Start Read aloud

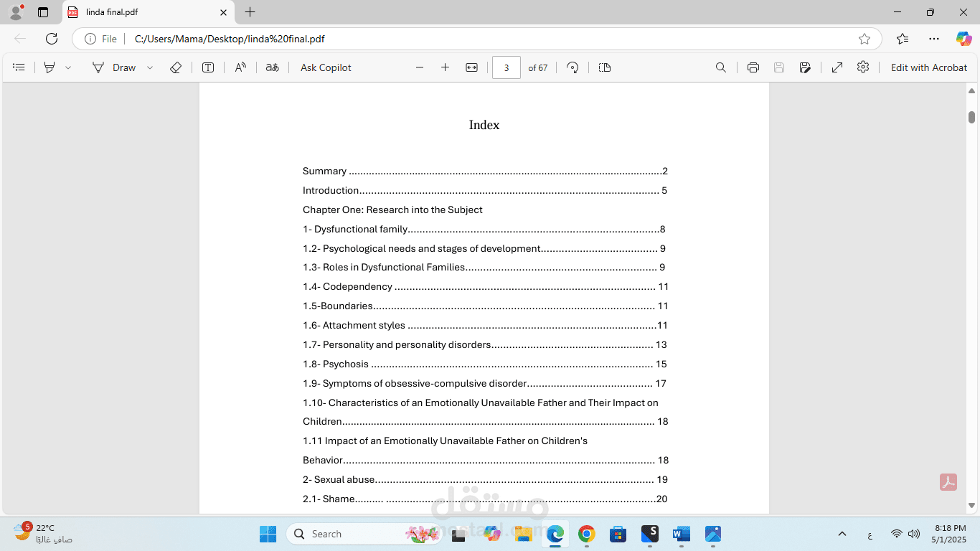(x=240, y=67)
